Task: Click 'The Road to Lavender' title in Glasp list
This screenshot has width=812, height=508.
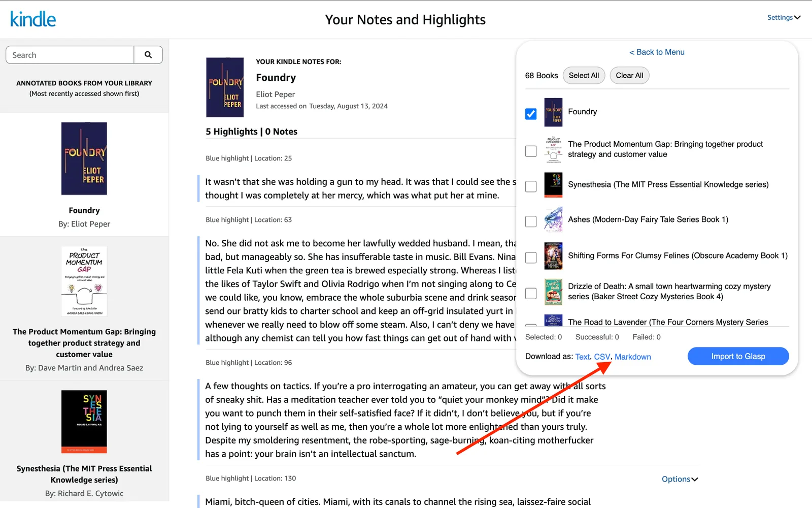Action: [x=668, y=322]
